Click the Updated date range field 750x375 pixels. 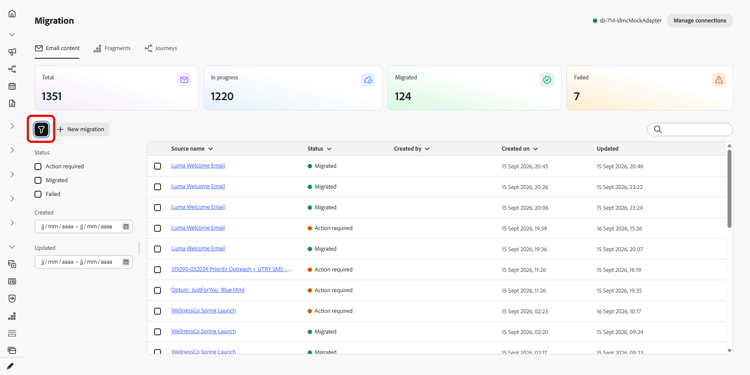click(x=83, y=262)
